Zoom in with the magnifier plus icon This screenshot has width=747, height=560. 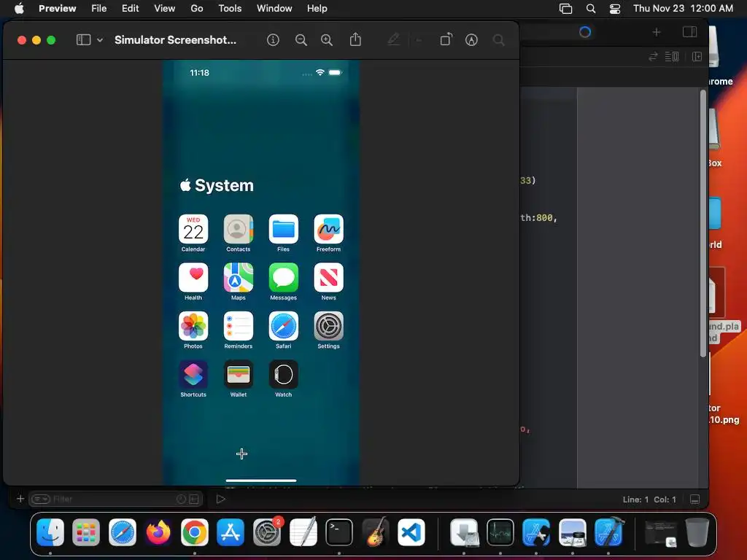pos(327,40)
